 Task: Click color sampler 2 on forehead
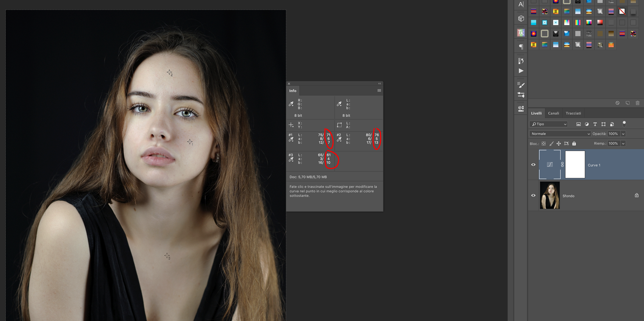coord(169,72)
